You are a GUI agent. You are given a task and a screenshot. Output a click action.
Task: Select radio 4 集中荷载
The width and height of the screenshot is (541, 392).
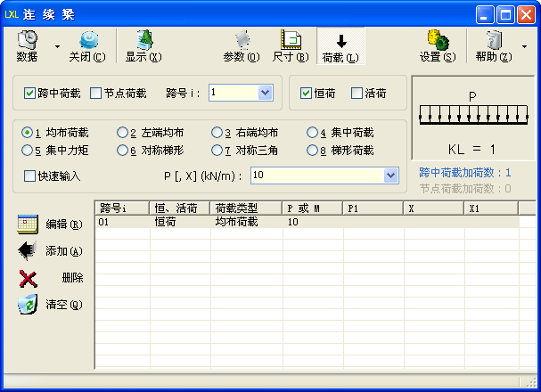(x=312, y=133)
